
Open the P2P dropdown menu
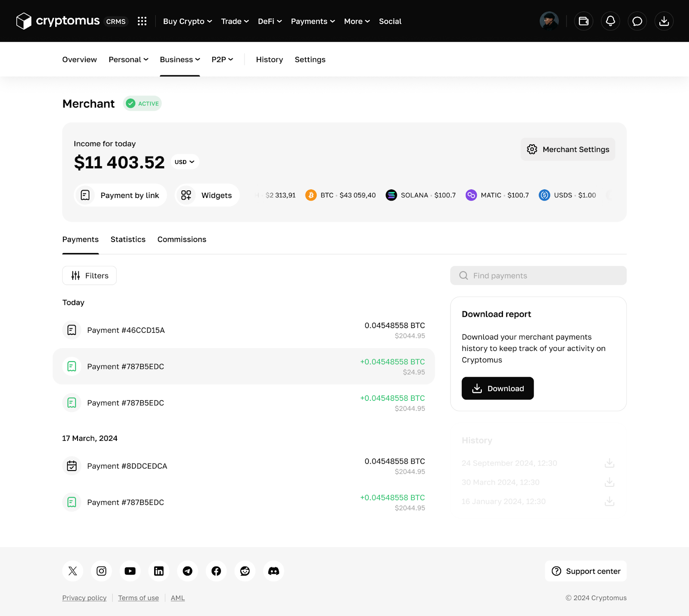[222, 59]
